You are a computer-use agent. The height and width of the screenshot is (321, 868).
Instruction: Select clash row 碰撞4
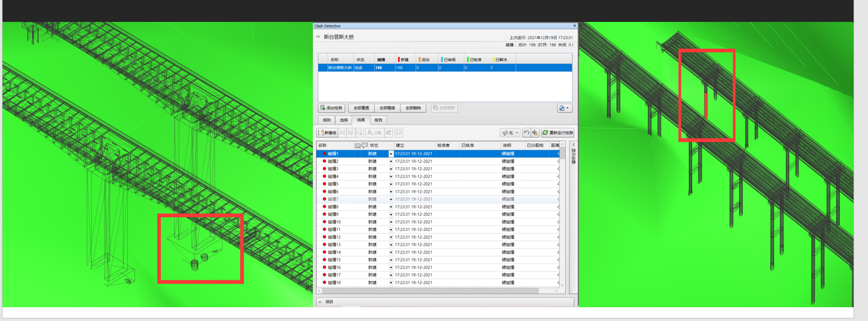point(438,176)
